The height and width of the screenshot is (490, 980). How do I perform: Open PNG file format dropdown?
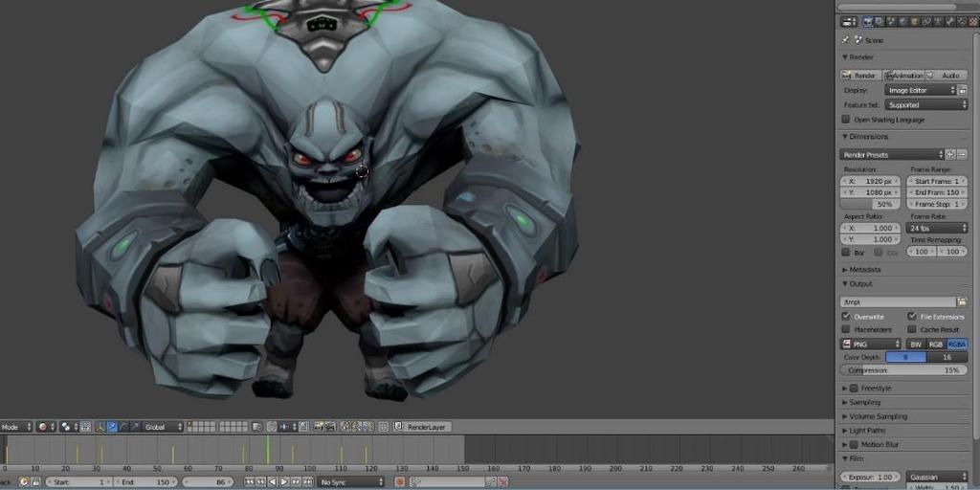pos(871,344)
